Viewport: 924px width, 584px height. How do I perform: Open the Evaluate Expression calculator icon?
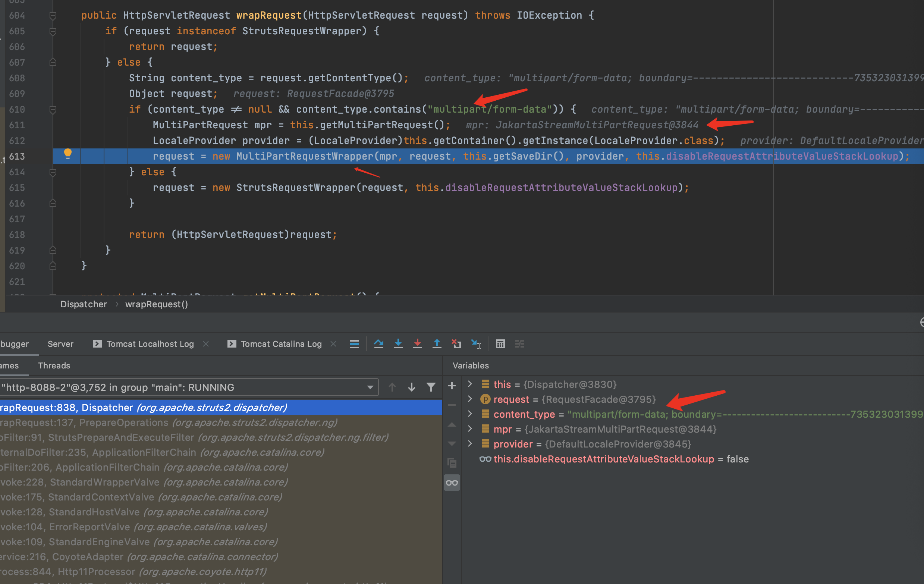500,344
